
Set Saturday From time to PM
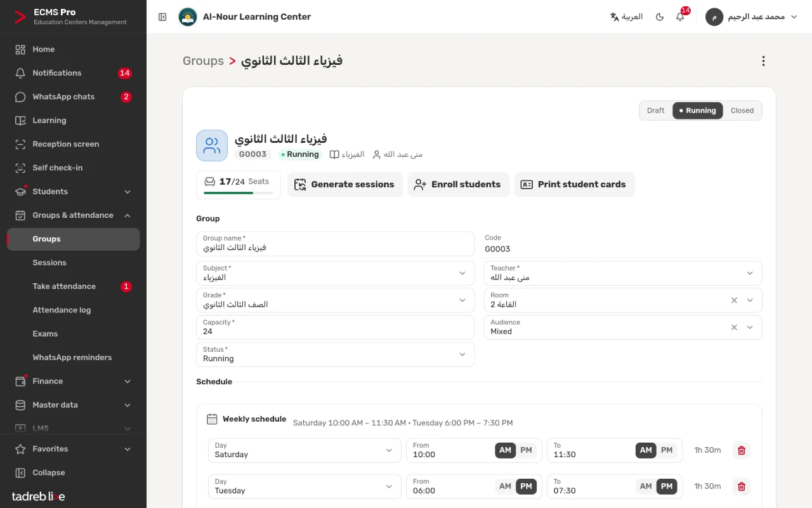click(x=526, y=450)
